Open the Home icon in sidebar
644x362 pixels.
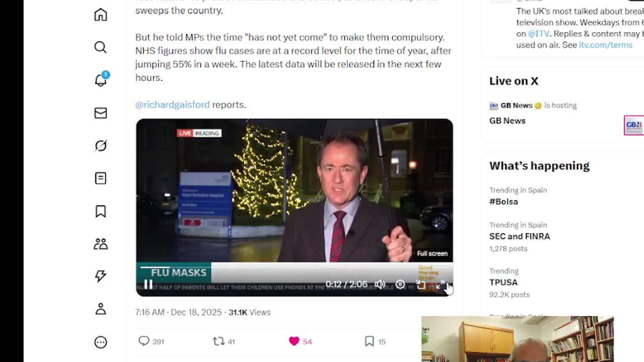101,15
